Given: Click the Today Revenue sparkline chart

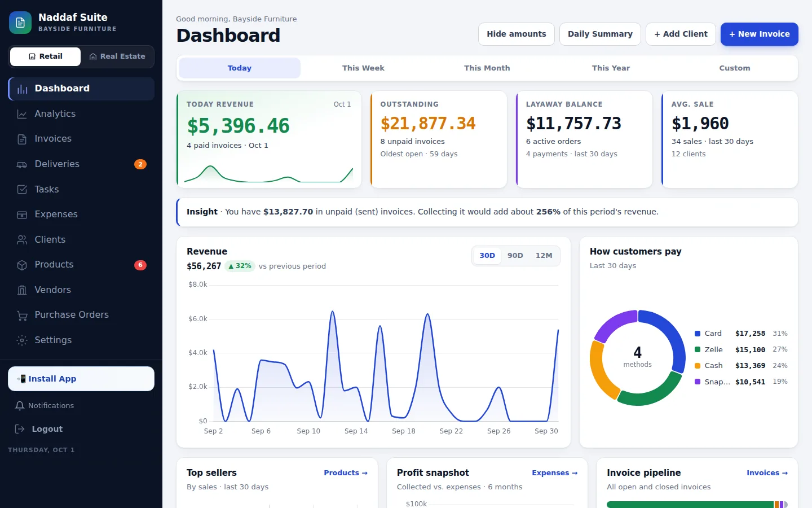Looking at the screenshot, I should point(269,174).
